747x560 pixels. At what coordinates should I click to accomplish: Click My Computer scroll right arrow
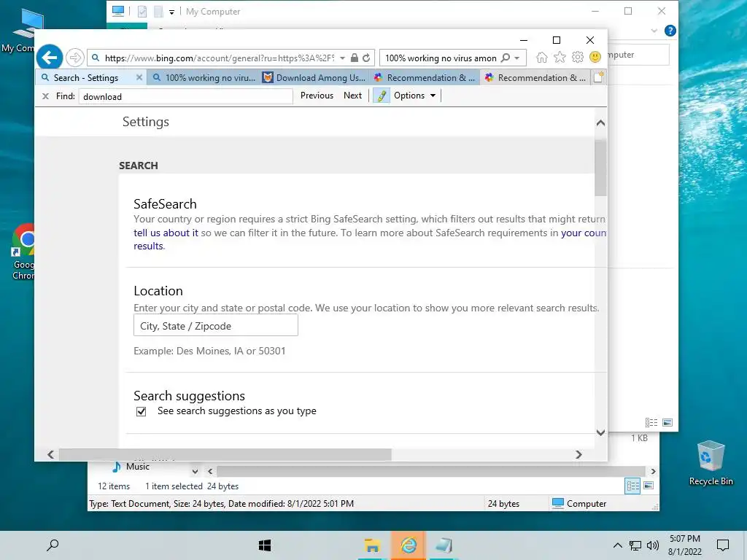click(653, 472)
